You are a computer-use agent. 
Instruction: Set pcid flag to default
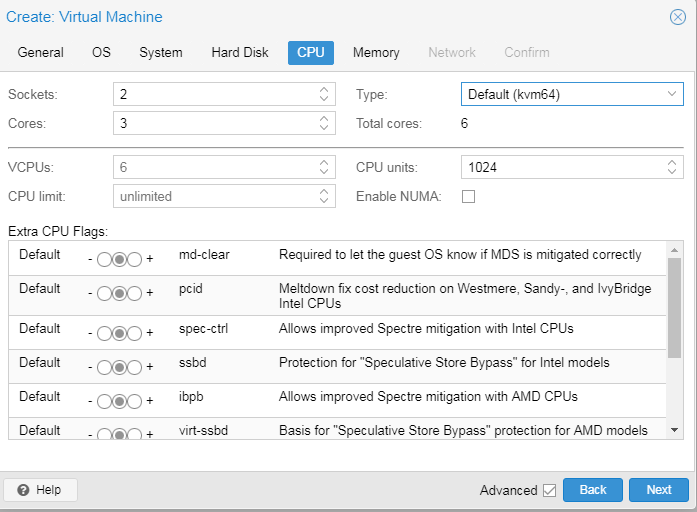[119, 293]
